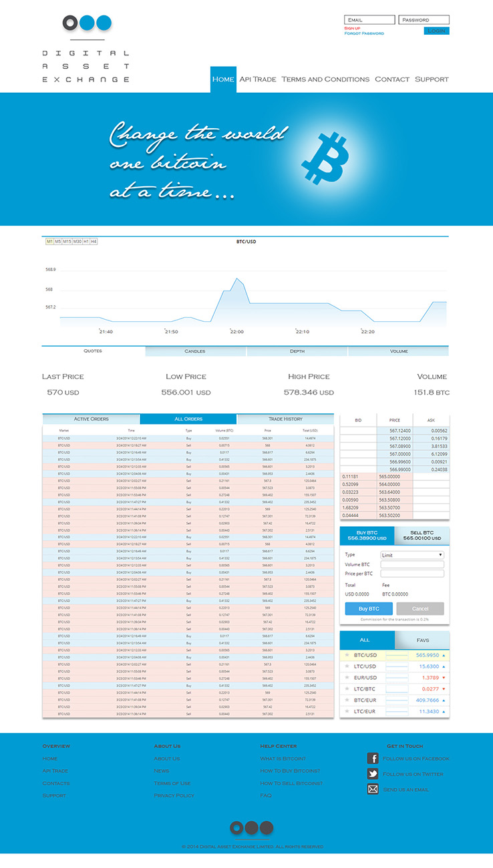Click the Digital Asset Exchange header logo
Screen dimensions: 493x868
pyautogui.click(x=86, y=49)
